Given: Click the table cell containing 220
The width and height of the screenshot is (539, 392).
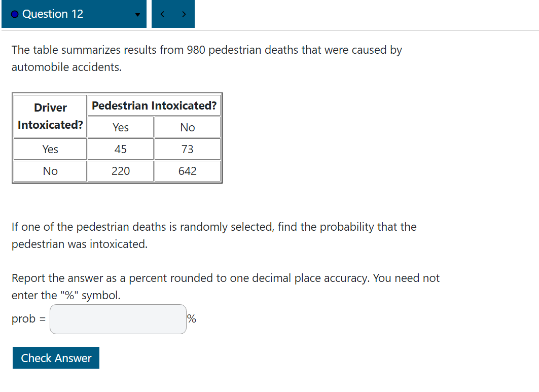Looking at the screenshot, I should click(x=120, y=171).
